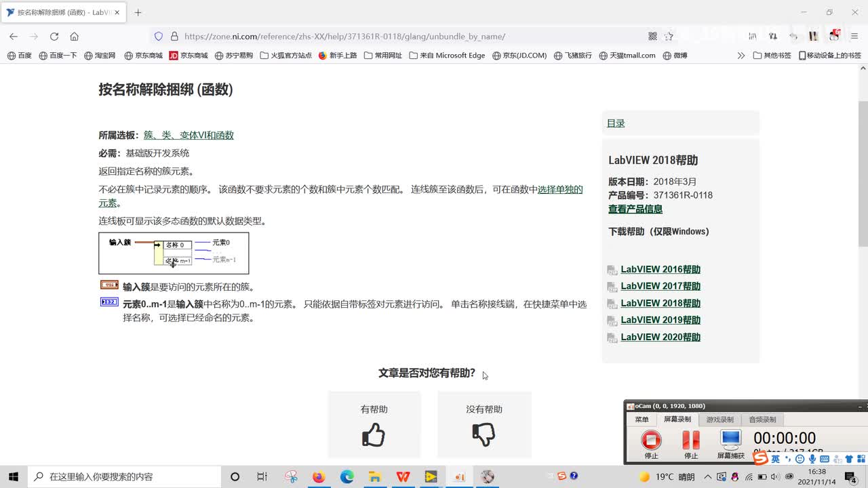Bookmark this page with star icon
Image resolution: width=868 pixels, height=488 pixels.
coord(669,37)
